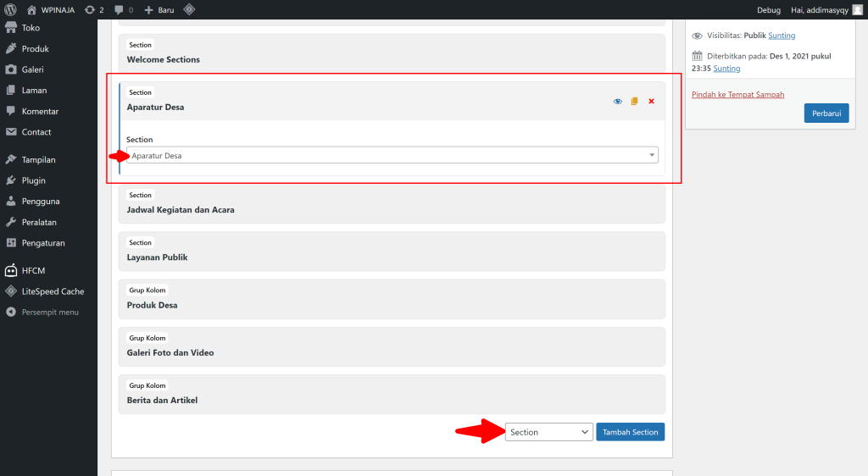
Task: Expand the Produk Desa column group
Action: 392,298
